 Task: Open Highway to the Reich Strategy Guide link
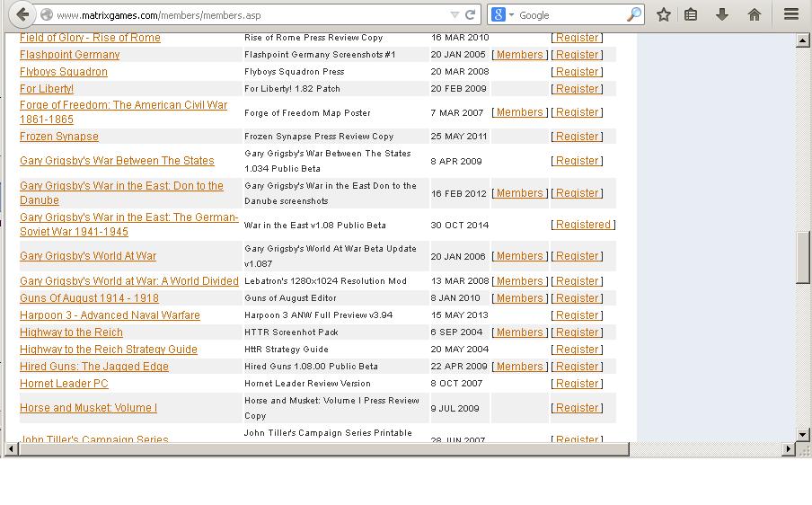coord(108,350)
